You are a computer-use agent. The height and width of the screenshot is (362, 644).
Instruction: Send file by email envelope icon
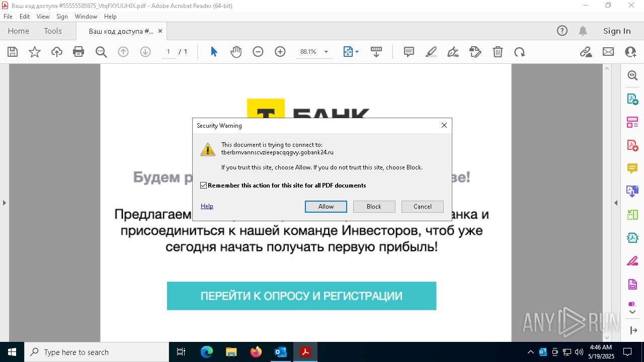[x=608, y=52]
